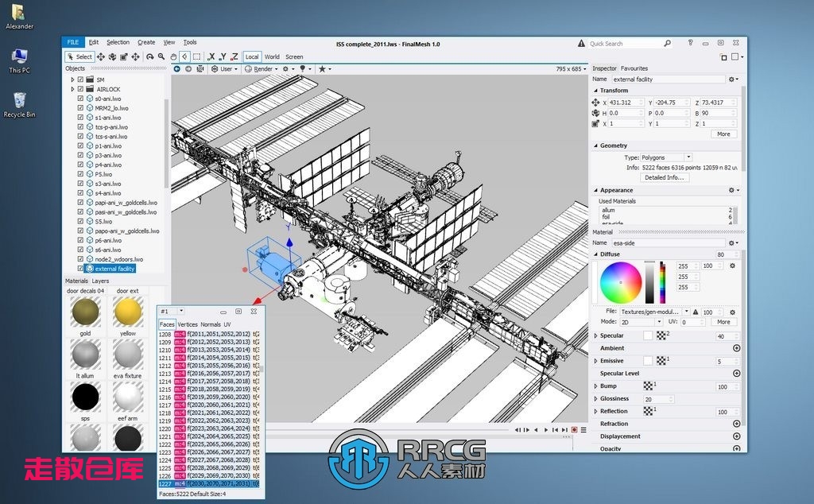Image resolution: width=814 pixels, height=504 pixels.
Task: Click the help question mark icon
Action: tap(691, 43)
